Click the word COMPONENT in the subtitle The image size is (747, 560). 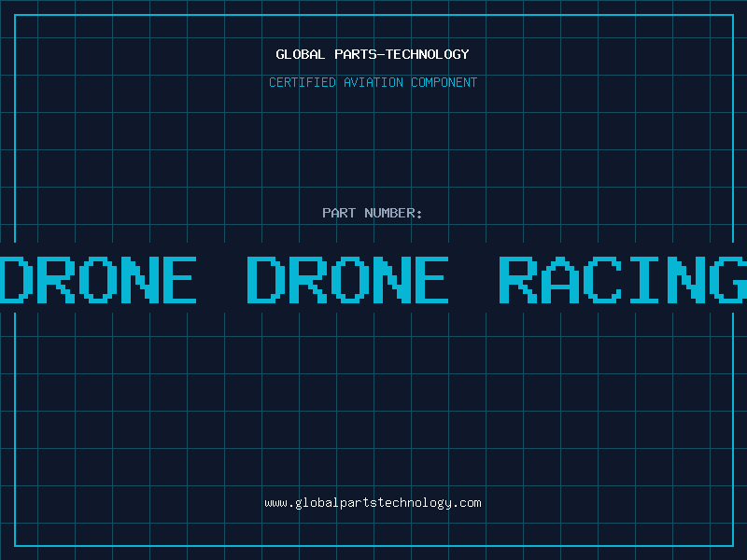point(444,82)
